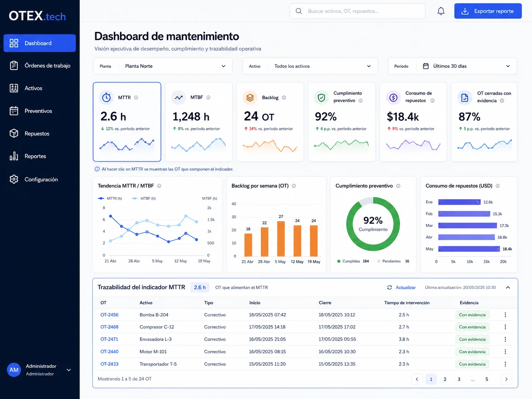Open work order link OT-2456
The image size is (532, 399).
click(x=109, y=315)
